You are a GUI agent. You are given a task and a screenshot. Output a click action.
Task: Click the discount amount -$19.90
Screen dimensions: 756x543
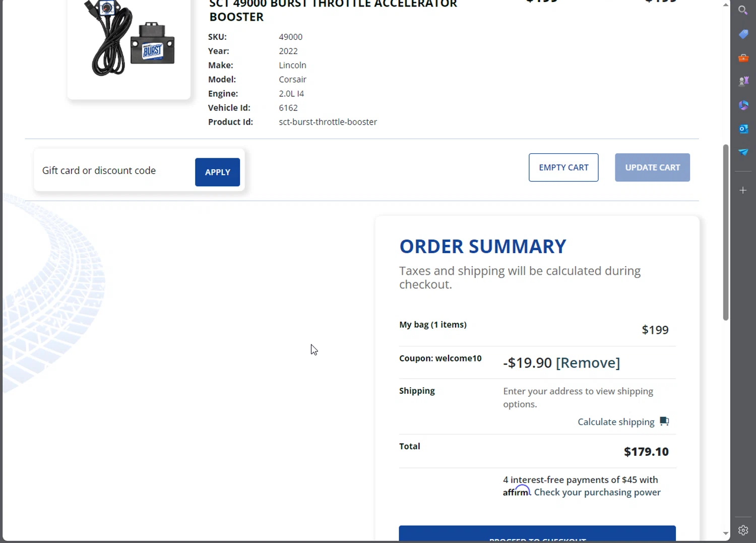(527, 363)
